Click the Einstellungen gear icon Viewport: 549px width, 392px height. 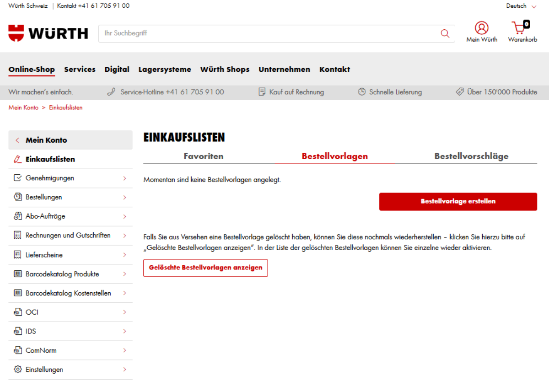point(18,370)
